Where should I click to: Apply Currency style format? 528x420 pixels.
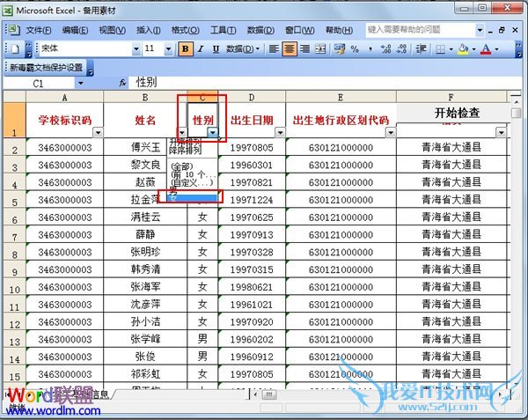tap(339, 49)
